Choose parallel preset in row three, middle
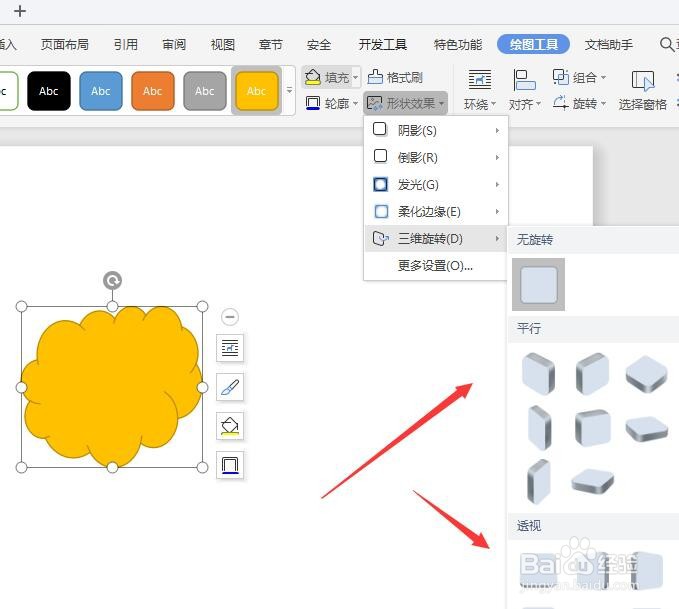The height and width of the screenshot is (609, 679). tap(592, 481)
